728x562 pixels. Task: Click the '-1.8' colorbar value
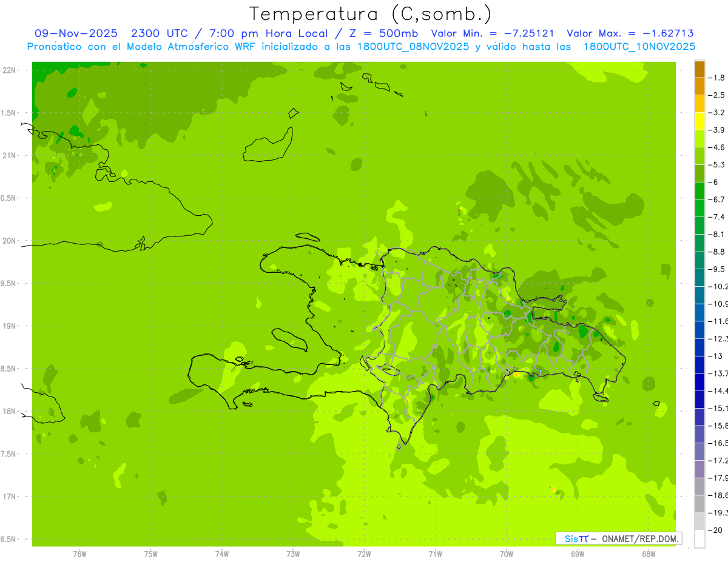(716, 78)
